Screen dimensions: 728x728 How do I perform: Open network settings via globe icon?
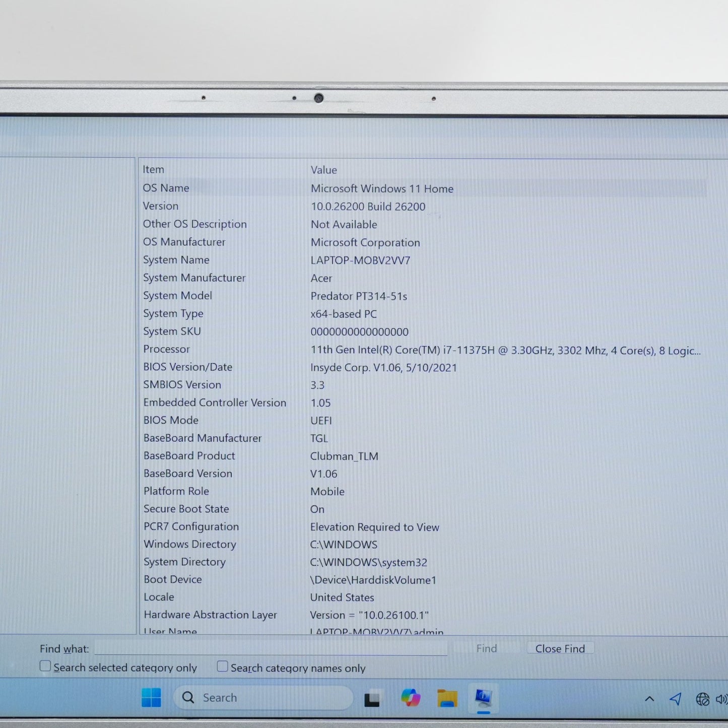click(702, 699)
